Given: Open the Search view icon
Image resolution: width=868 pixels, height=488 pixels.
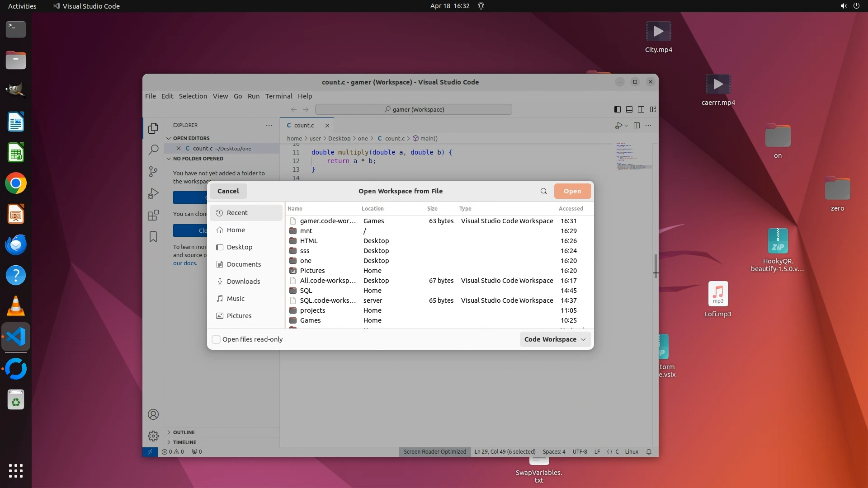Looking at the screenshot, I should [153, 150].
